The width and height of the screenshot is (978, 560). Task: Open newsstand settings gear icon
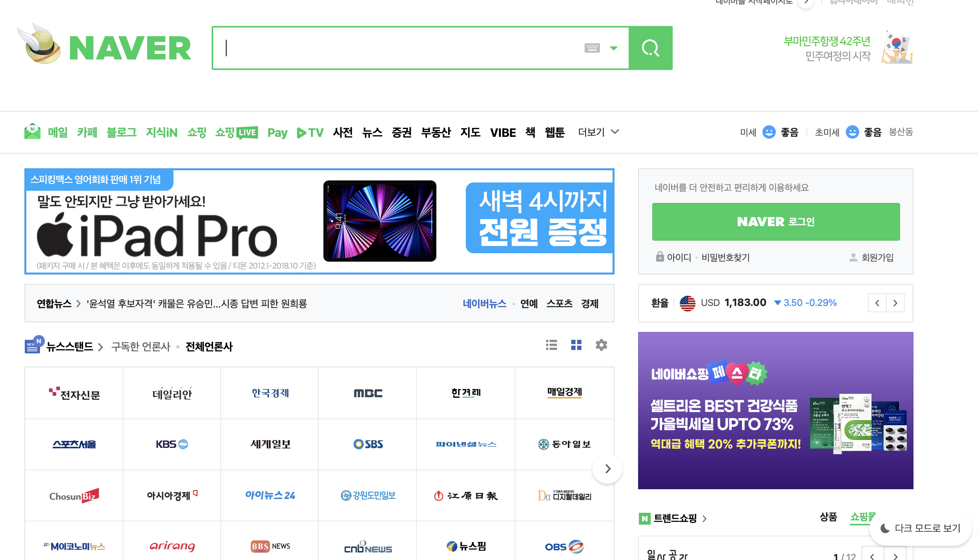pos(601,345)
